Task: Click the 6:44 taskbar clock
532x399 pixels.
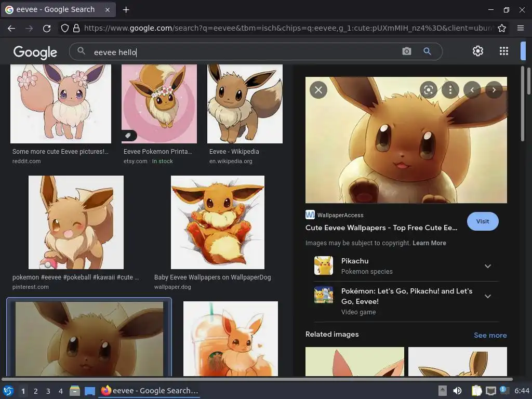Action: click(522, 391)
